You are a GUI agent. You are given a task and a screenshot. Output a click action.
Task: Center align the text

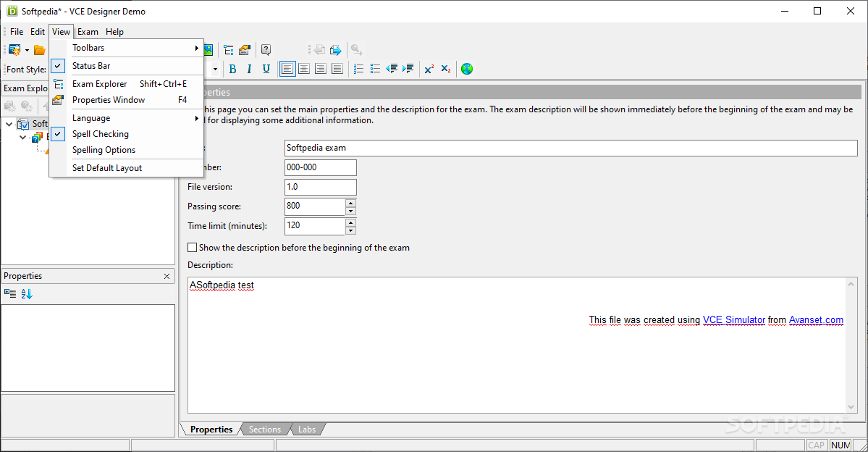(x=304, y=69)
